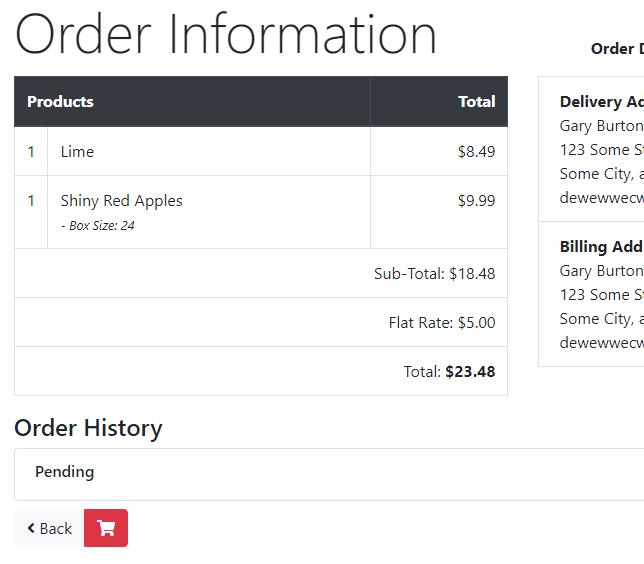Click the Products column header
This screenshot has height=564, width=644.
60,101
